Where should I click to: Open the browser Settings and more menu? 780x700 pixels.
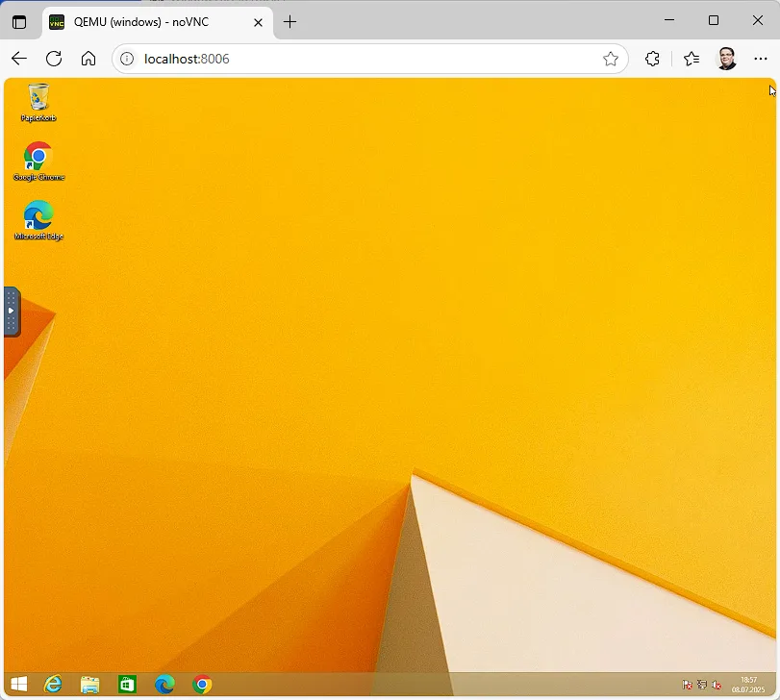[761, 59]
